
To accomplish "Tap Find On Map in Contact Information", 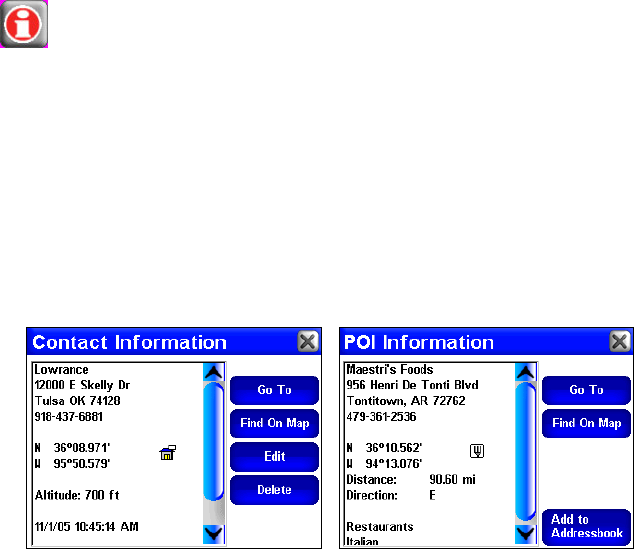I will [274, 423].
